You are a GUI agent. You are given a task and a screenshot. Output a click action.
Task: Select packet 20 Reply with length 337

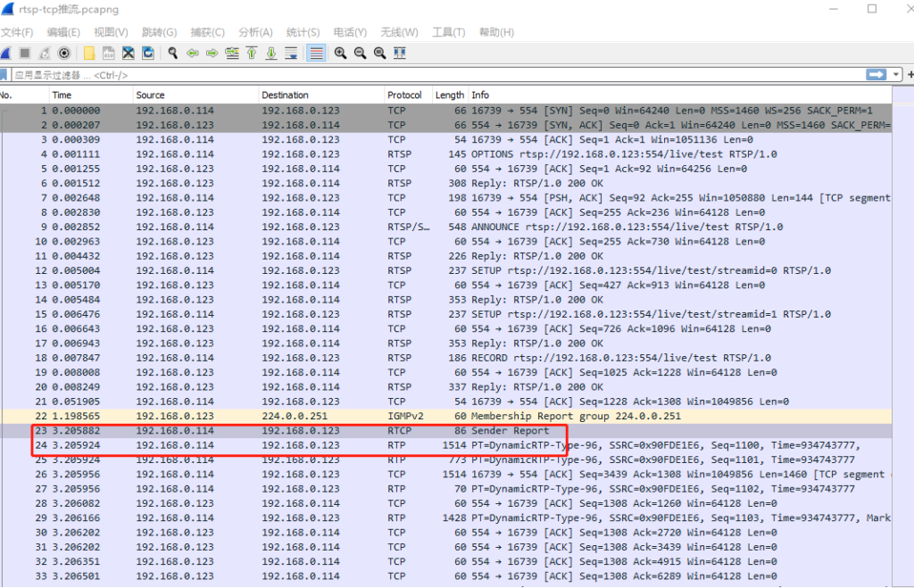(446, 387)
